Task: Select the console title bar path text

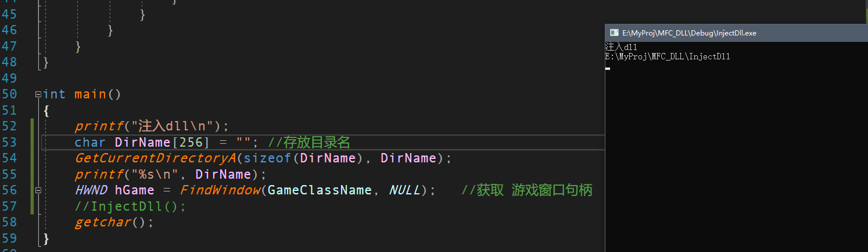Action: tap(689, 33)
